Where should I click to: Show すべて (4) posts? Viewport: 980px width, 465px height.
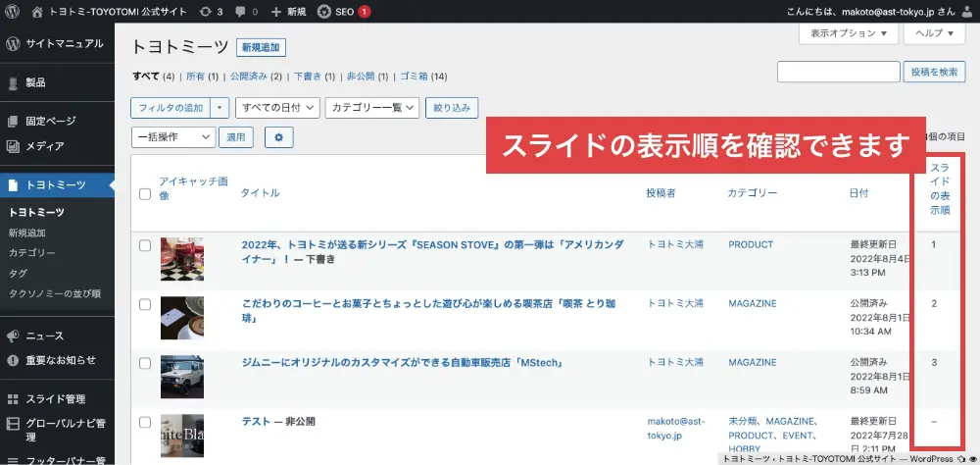tap(153, 77)
